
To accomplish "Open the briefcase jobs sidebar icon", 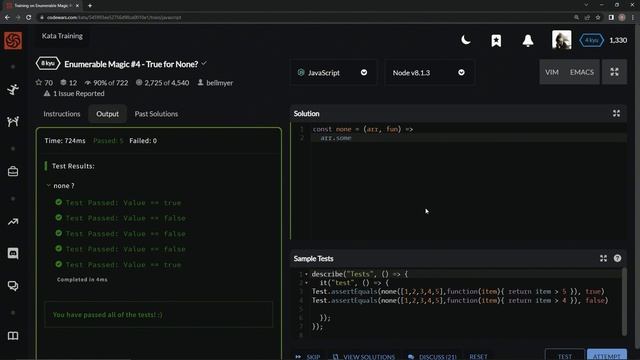I will click(x=13, y=171).
